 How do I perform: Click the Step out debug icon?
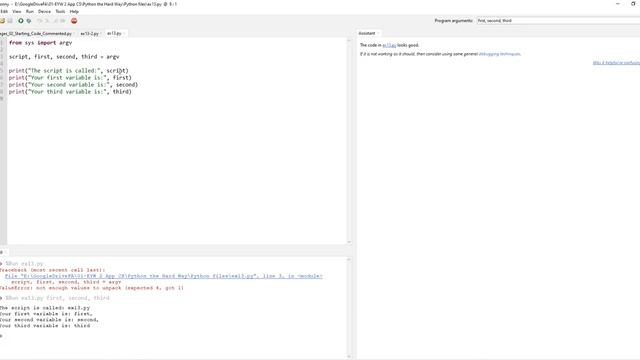pyautogui.click(x=56, y=21)
